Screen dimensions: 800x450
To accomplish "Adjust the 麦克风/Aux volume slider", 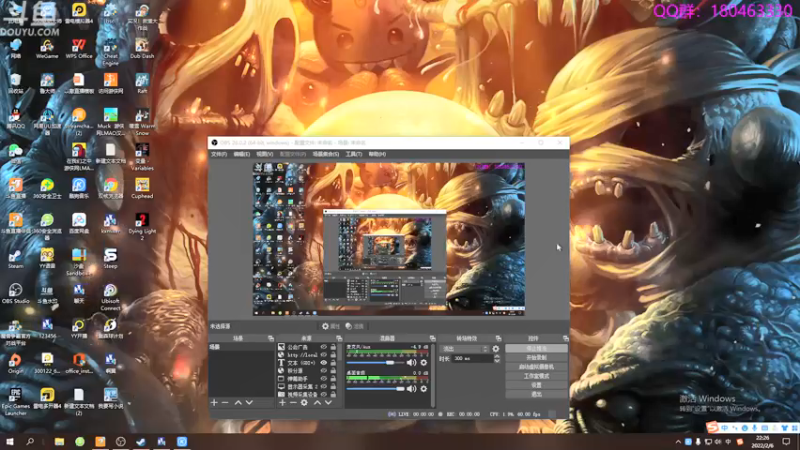I will (x=375, y=363).
